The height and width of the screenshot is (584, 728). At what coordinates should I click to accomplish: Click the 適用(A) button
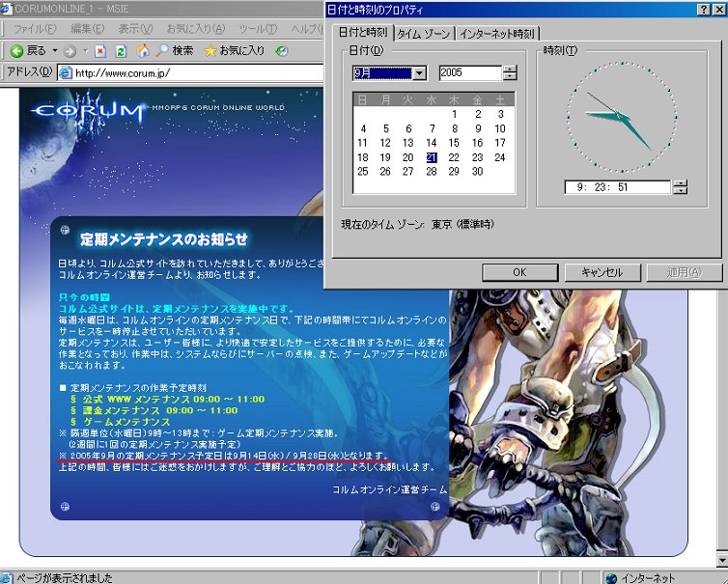pos(685,272)
